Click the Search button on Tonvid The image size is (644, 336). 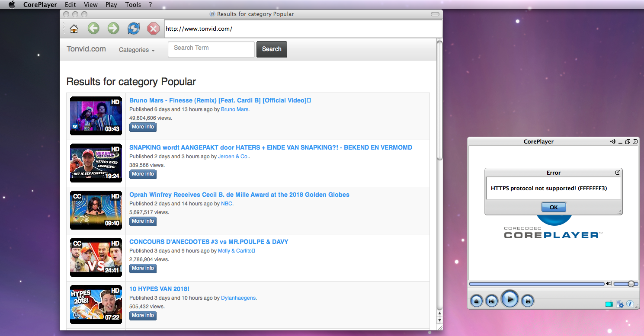click(272, 49)
